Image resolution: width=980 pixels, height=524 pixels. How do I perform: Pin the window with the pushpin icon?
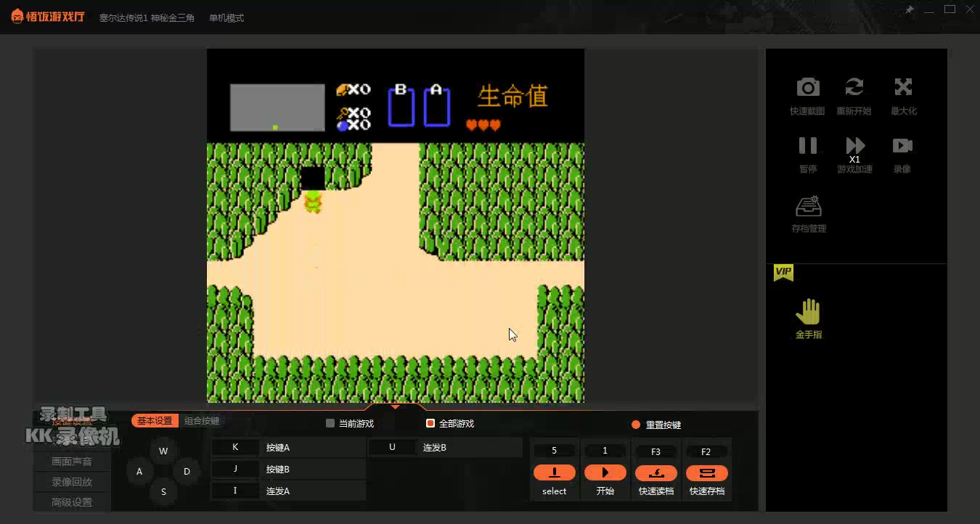point(910,10)
